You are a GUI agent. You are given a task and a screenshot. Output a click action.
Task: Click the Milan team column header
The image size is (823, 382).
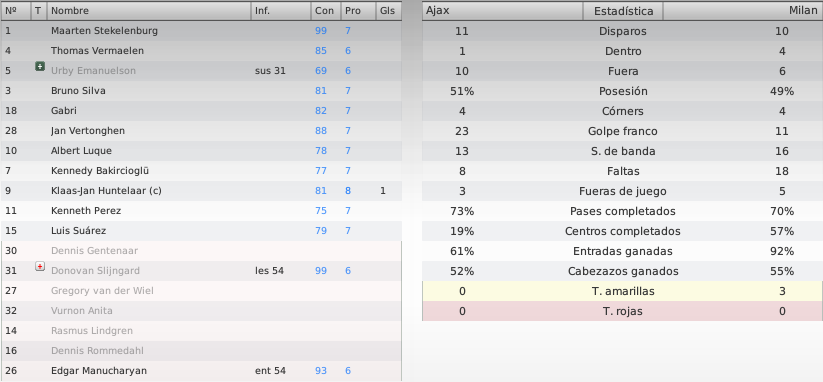coord(743,11)
